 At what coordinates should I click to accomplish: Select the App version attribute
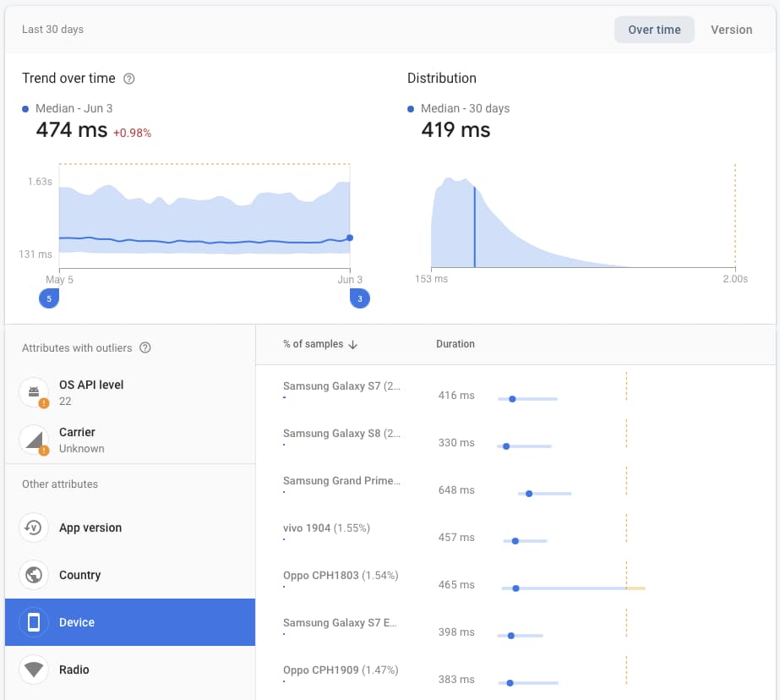[x=130, y=528]
